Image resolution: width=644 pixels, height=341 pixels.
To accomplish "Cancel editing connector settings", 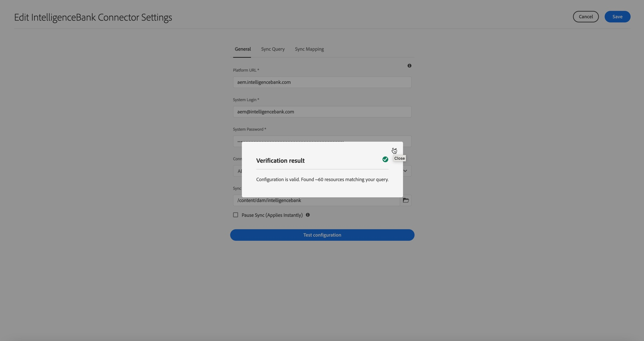I will pos(585,17).
